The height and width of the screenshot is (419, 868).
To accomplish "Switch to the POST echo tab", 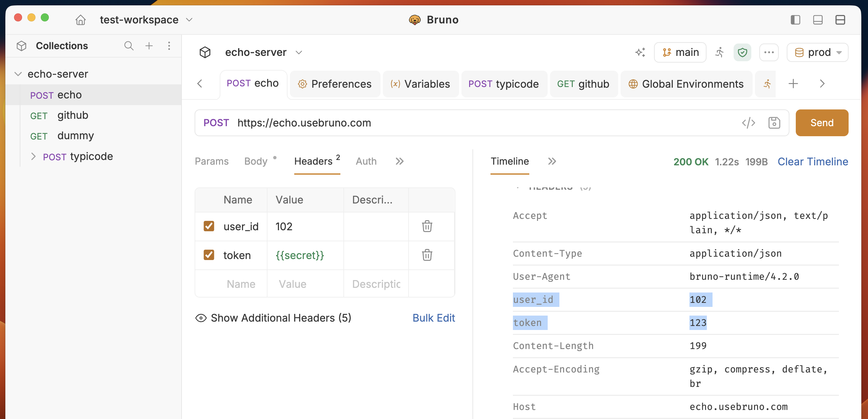I will (253, 83).
